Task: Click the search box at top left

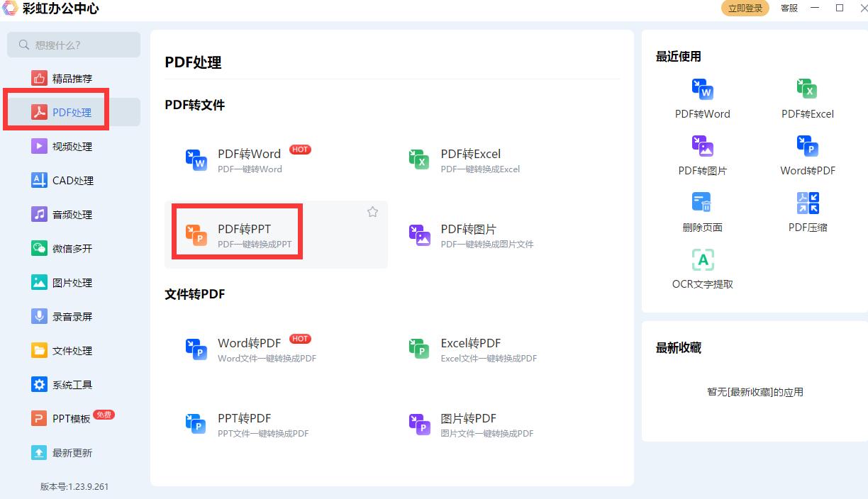Action: click(74, 44)
